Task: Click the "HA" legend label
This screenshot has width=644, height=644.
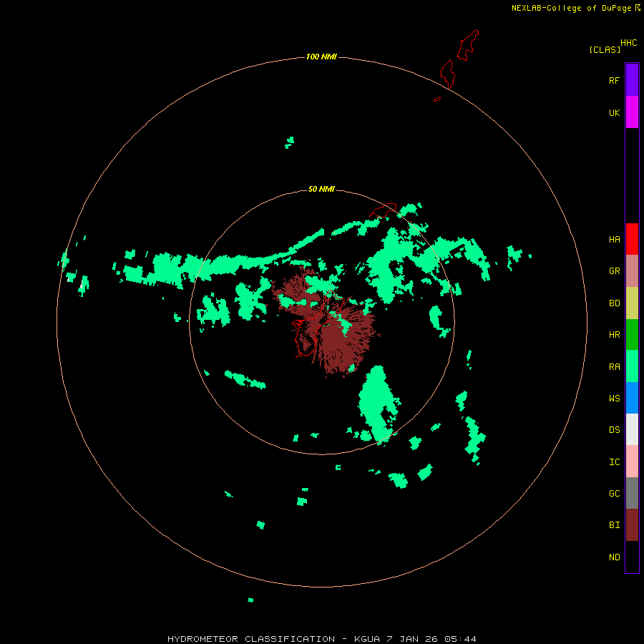Action: (614, 239)
